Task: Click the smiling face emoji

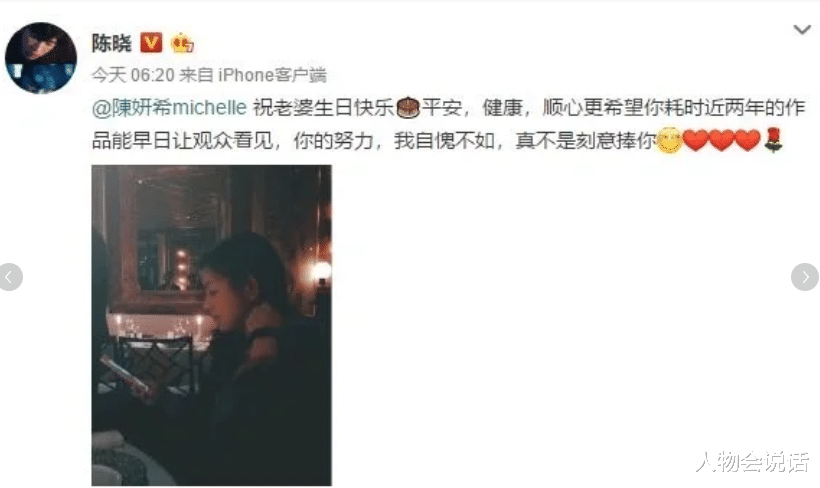Action: [669, 140]
